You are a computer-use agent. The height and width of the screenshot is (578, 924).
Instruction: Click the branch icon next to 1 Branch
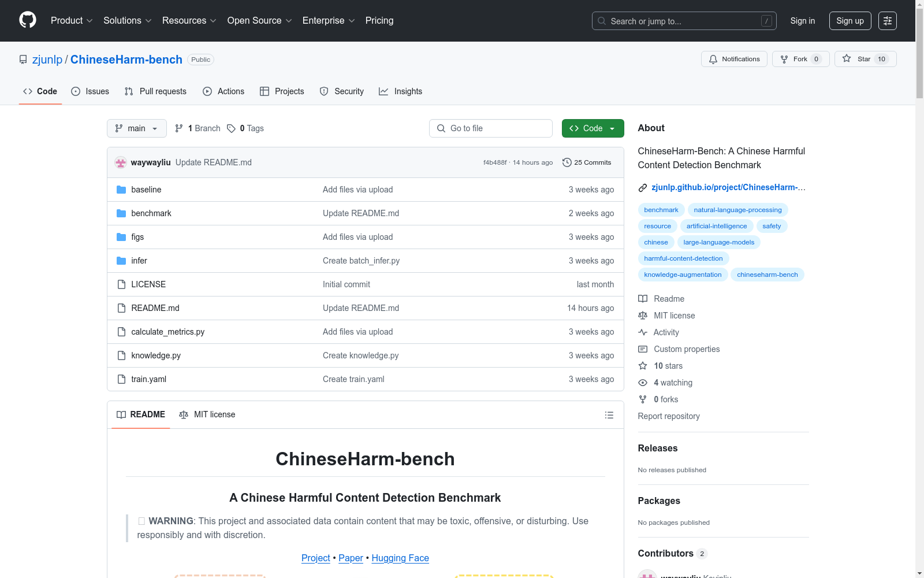pyautogui.click(x=179, y=128)
